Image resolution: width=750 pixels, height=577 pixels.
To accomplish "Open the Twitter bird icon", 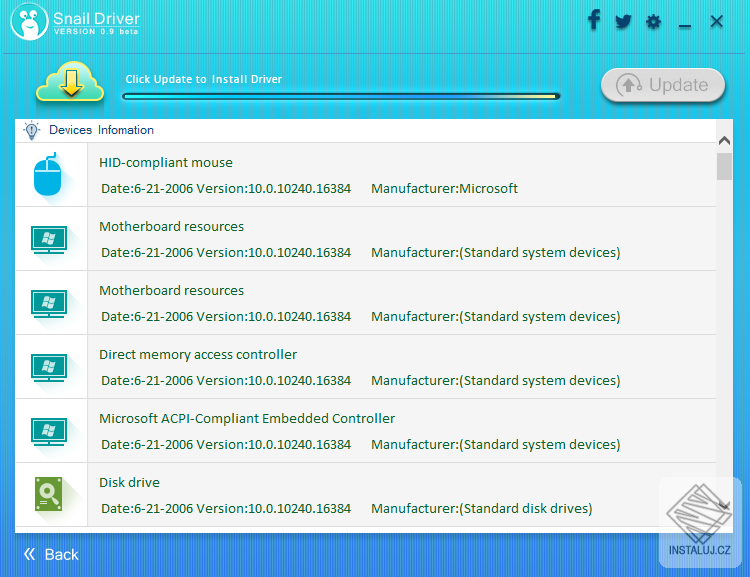I will point(623,21).
